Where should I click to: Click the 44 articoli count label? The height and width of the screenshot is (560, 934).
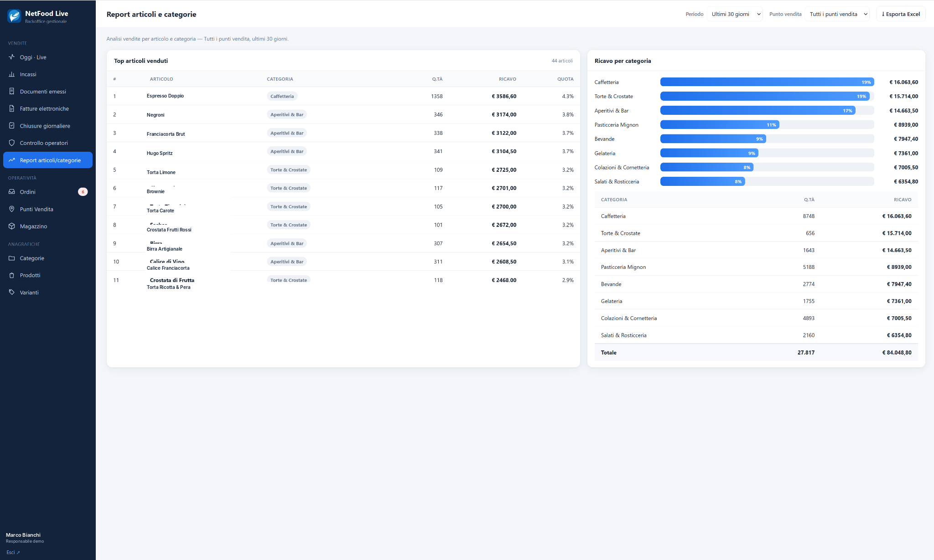pyautogui.click(x=562, y=61)
